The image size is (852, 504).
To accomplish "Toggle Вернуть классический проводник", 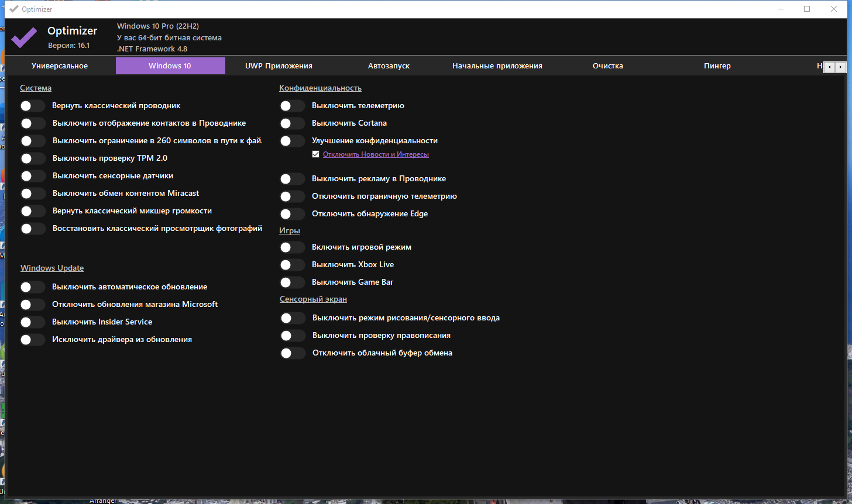I will [33, 106].
